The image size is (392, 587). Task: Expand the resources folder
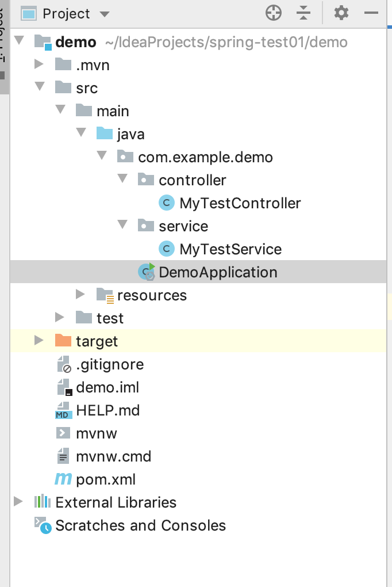80,295
